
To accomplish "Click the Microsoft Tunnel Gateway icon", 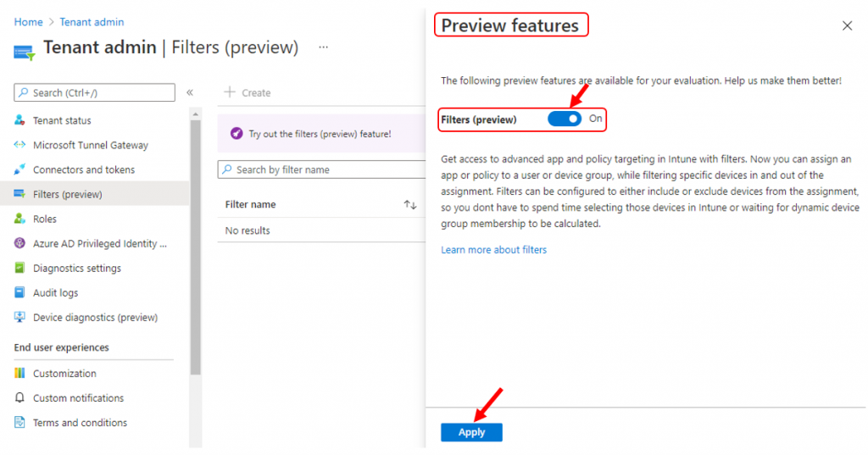I will (19, 145).
